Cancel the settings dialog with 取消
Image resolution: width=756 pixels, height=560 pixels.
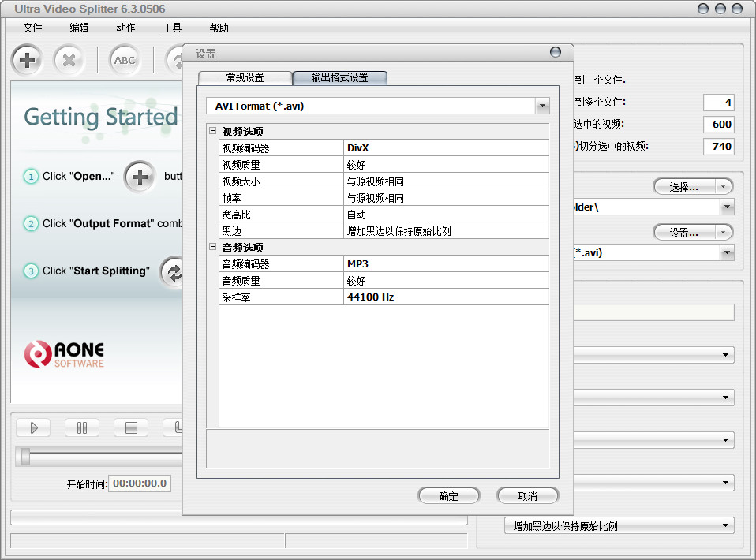click(x=527, y=495)
